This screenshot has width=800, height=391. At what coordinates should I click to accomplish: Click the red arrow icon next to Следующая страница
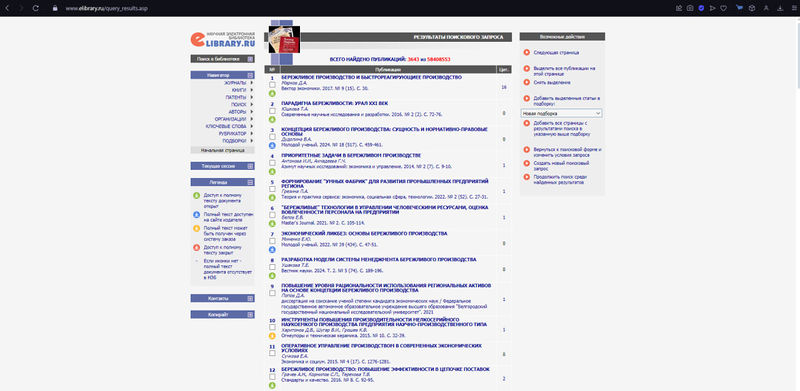(527, 52)
